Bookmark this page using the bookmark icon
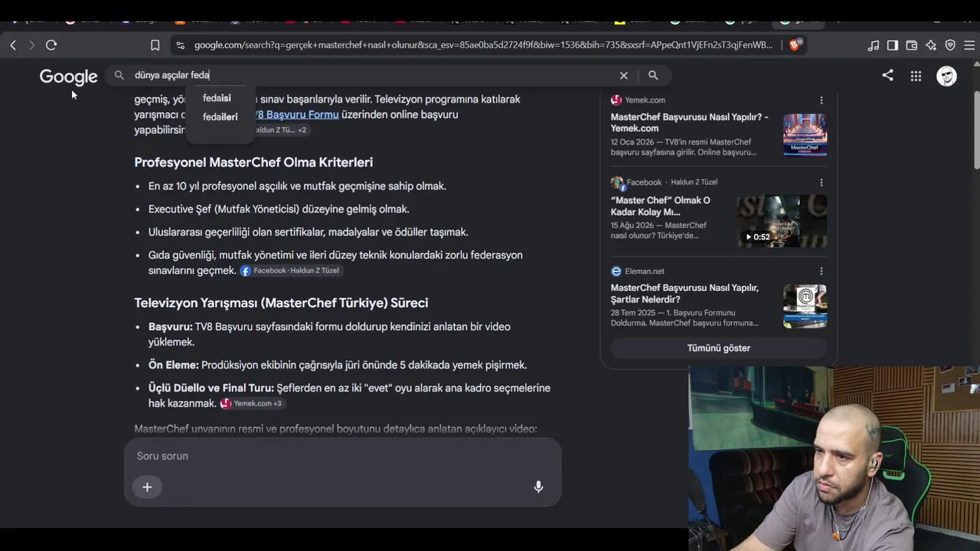The image size is (980, 551). click(155, 45)
